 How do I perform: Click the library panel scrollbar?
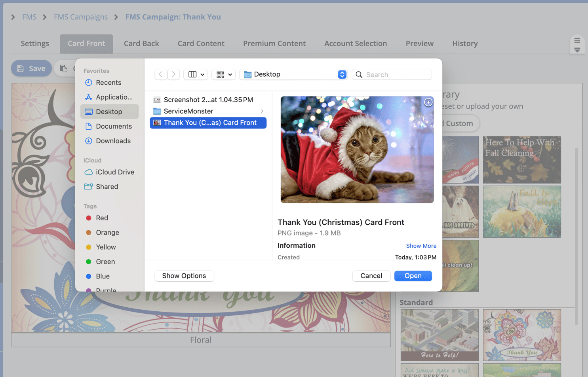[x=577, y=237]
